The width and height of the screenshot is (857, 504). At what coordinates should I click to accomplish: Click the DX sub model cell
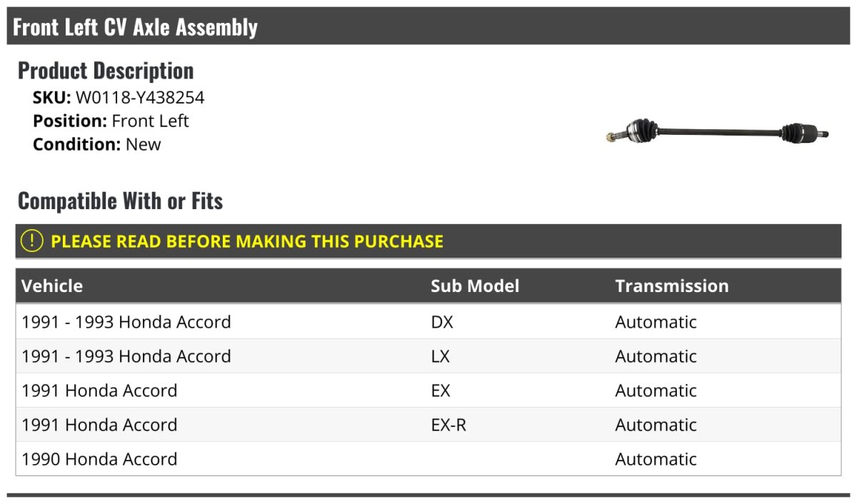[442, 322]
